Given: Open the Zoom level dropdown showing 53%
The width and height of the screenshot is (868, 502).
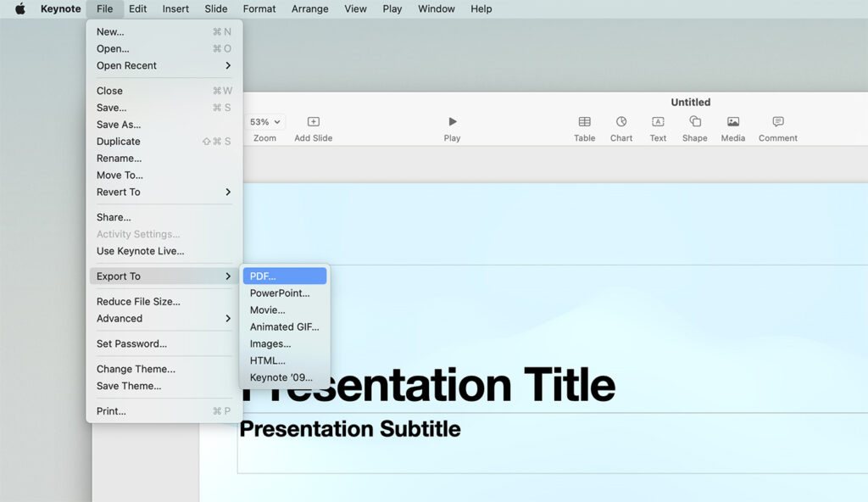Looking at the screenshot, I should (x=264, y=121).
